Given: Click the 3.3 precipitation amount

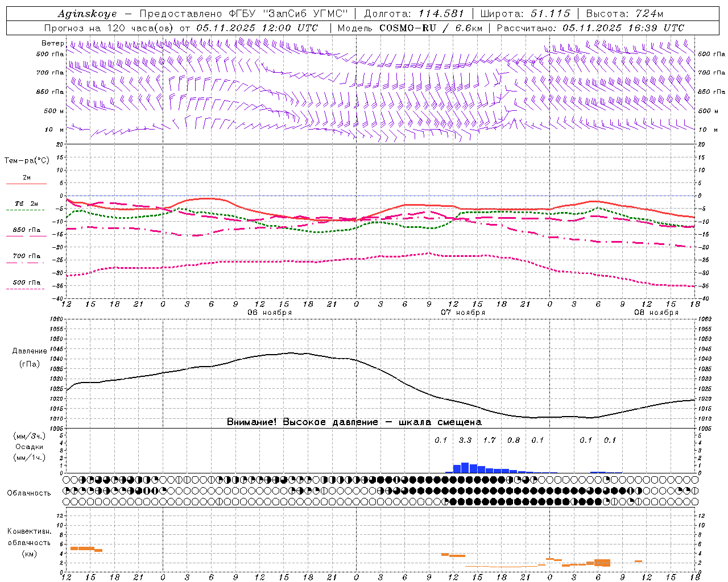Looking at the screenshot, I should 465,440.
